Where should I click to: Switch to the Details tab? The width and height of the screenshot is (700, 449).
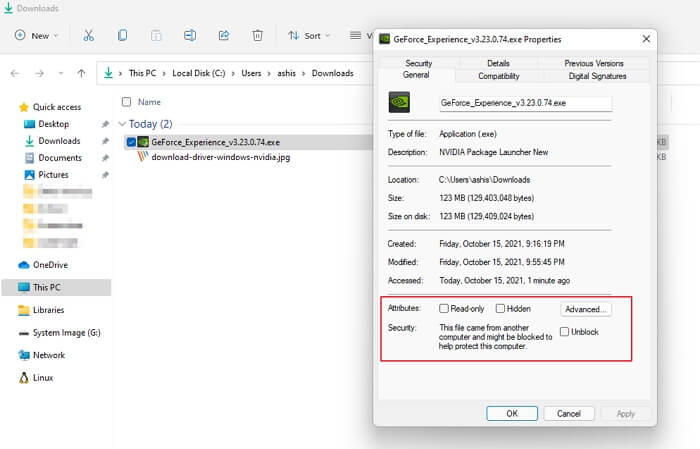tap(498, 63)
